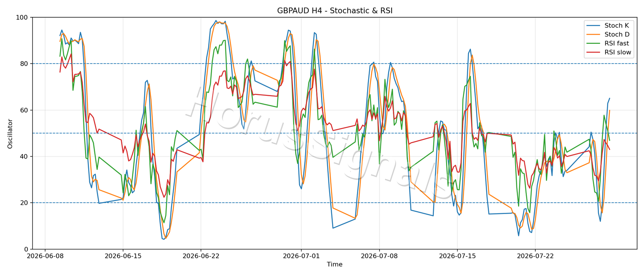Click the 2026-07-01 date tick label
Viewport: 644px width, 276px height.
coord(301,255)
